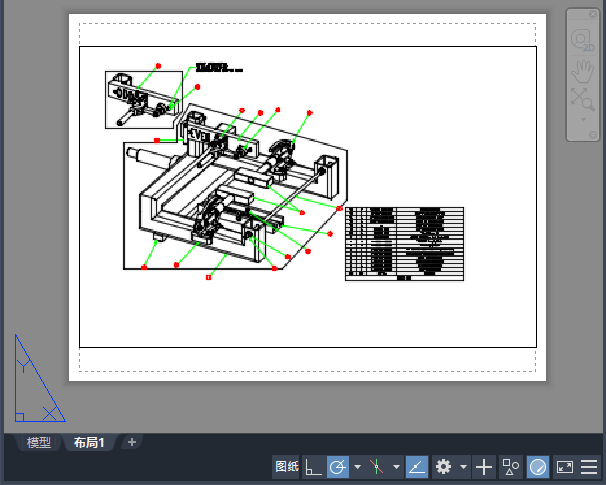606x485 pixels.
Task: Toggle the annotation monitor plus icon
Action: [484, 467]
